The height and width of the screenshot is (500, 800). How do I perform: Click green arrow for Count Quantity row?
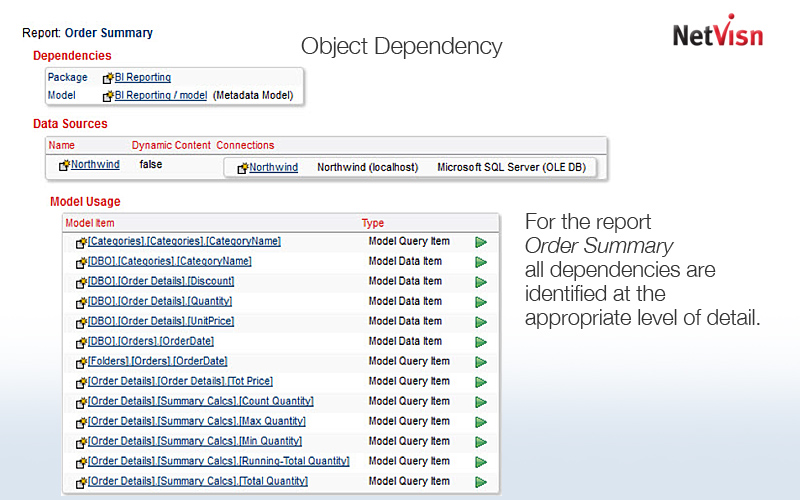tap(481, 402)
